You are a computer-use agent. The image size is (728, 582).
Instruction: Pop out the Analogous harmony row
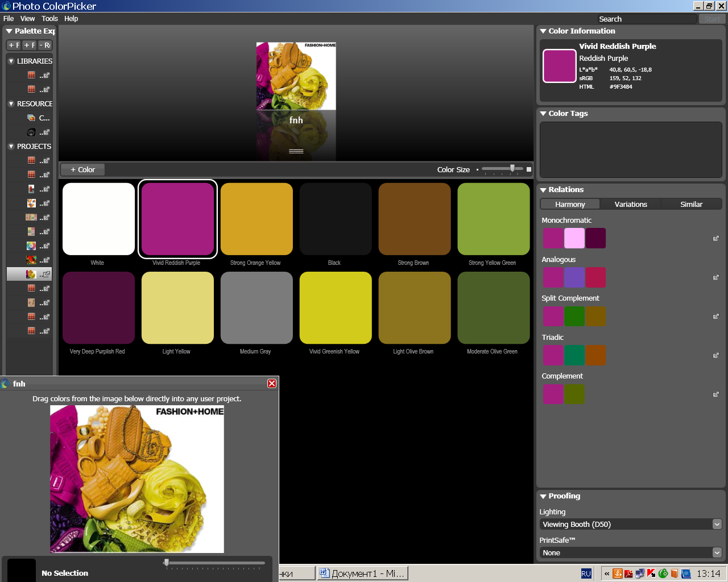click(x=716, y=277)
